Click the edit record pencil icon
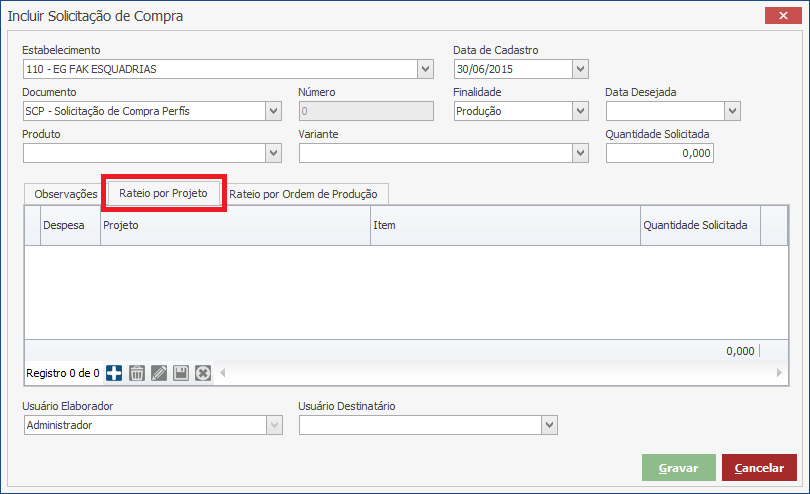Viewport: 810px width, 494px height. coord(159,373)
